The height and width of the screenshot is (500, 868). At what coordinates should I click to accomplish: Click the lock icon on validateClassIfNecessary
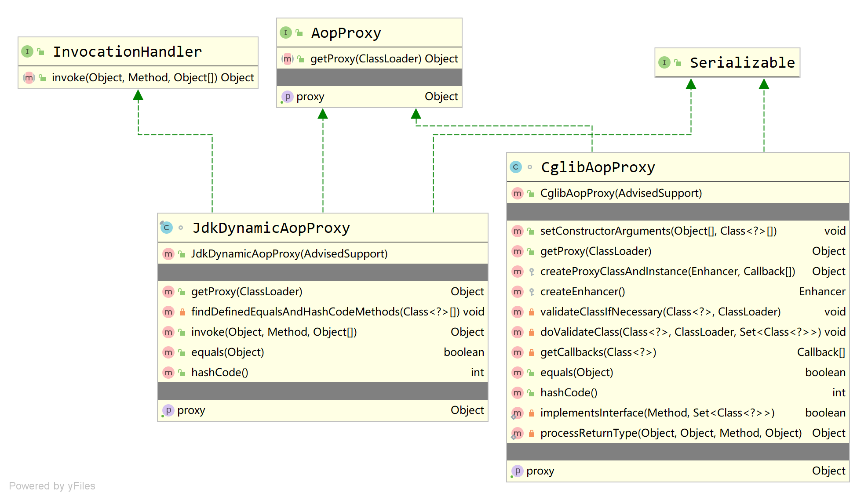[x=532, y=312]
